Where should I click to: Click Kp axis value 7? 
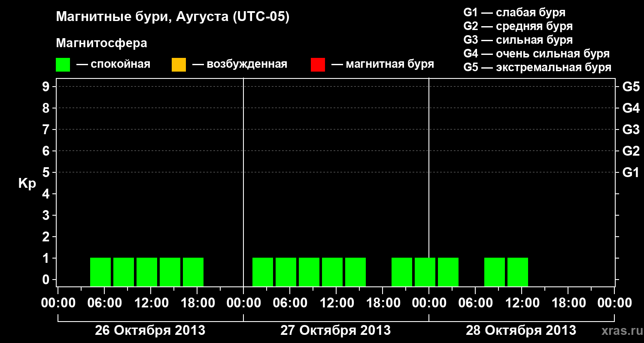tap(46, 129)
